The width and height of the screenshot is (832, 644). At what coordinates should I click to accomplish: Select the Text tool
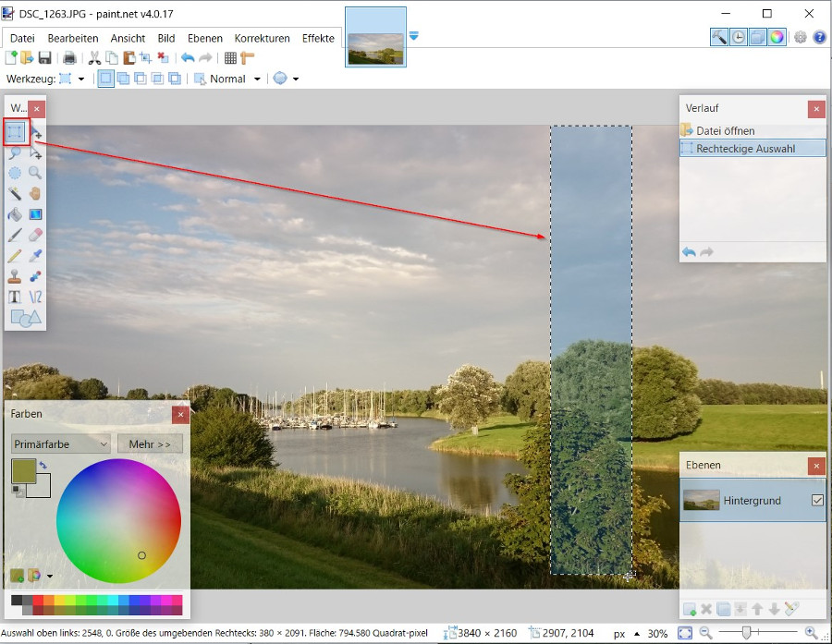click(15, 297)
